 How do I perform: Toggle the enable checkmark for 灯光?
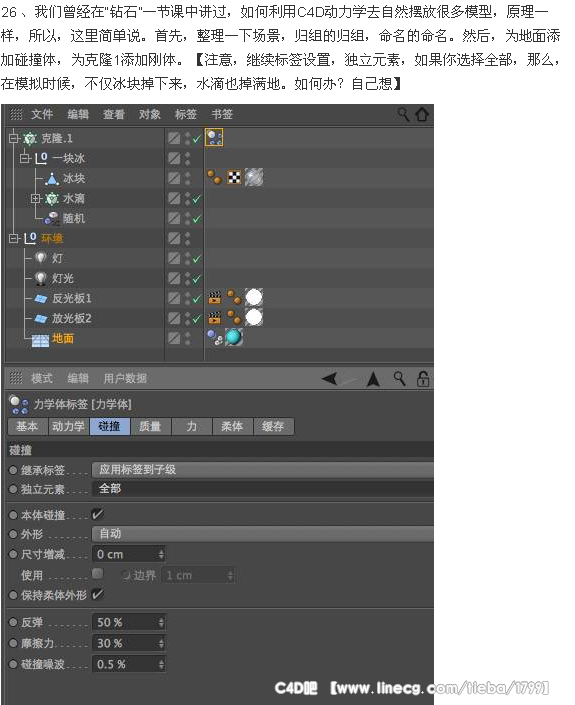(196, 279)
